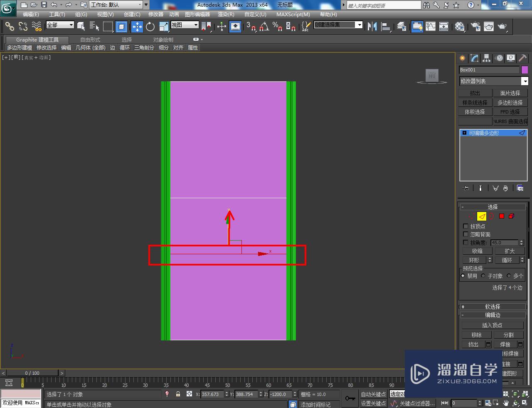Select the Link tool in main toolbar
The image size is (532, 408).
(x=9, y=27)
